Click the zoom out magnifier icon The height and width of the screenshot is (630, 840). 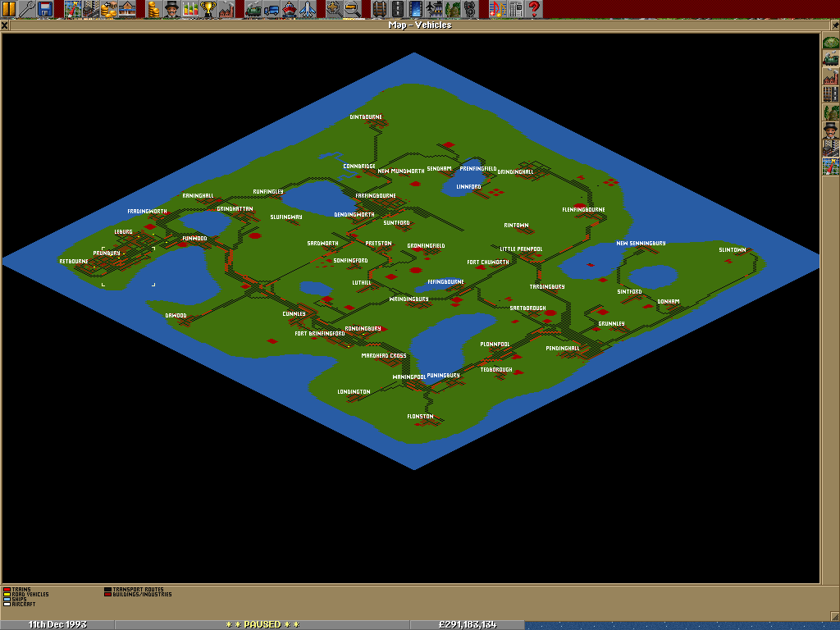pyautogui.click(x=353, y=9)
